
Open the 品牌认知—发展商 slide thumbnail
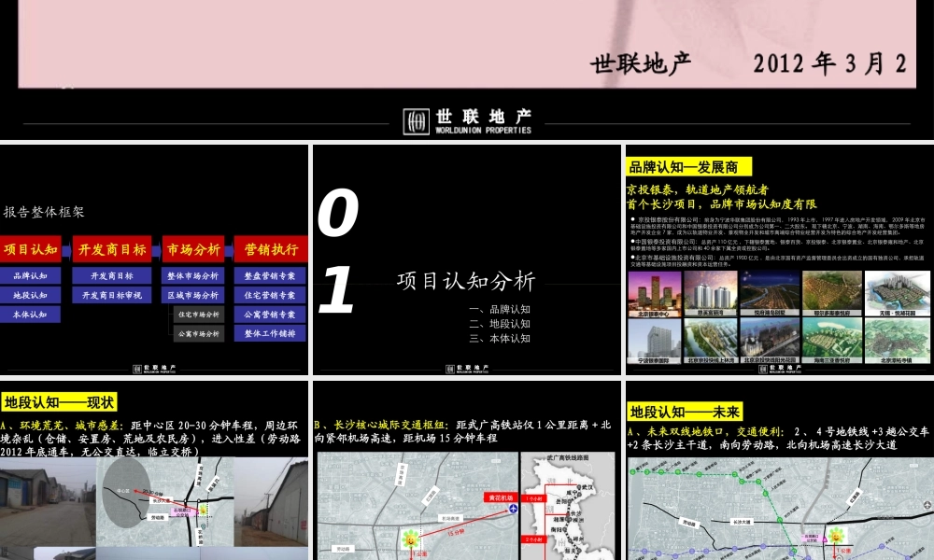pos(780,260)
